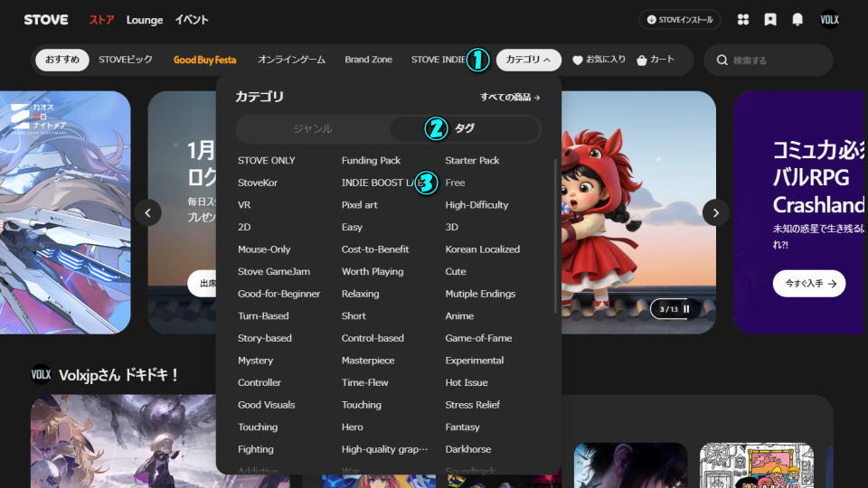Click the STOVE logo in header
The height and width of the screenshot is (488, 868).
(45, 19)
